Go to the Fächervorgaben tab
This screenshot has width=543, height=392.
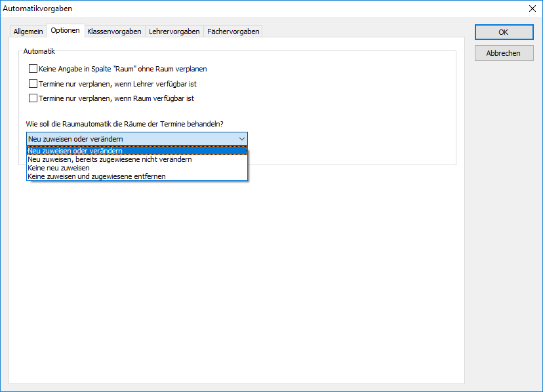[x=233, y=31]
